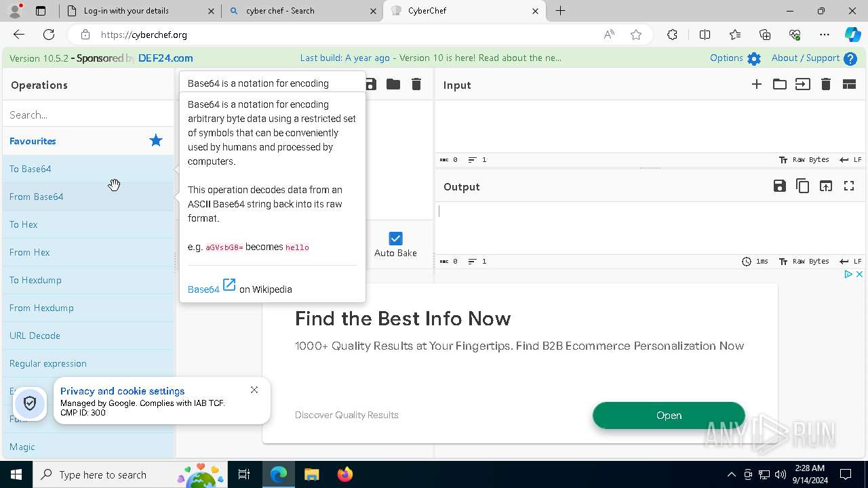Save output to file icon
The width and height of the screenshot is (868, 488).
780,186
